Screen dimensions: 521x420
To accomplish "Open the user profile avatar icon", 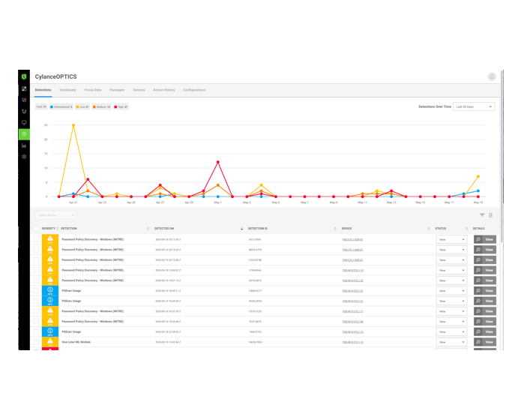I will pos(492,76).
